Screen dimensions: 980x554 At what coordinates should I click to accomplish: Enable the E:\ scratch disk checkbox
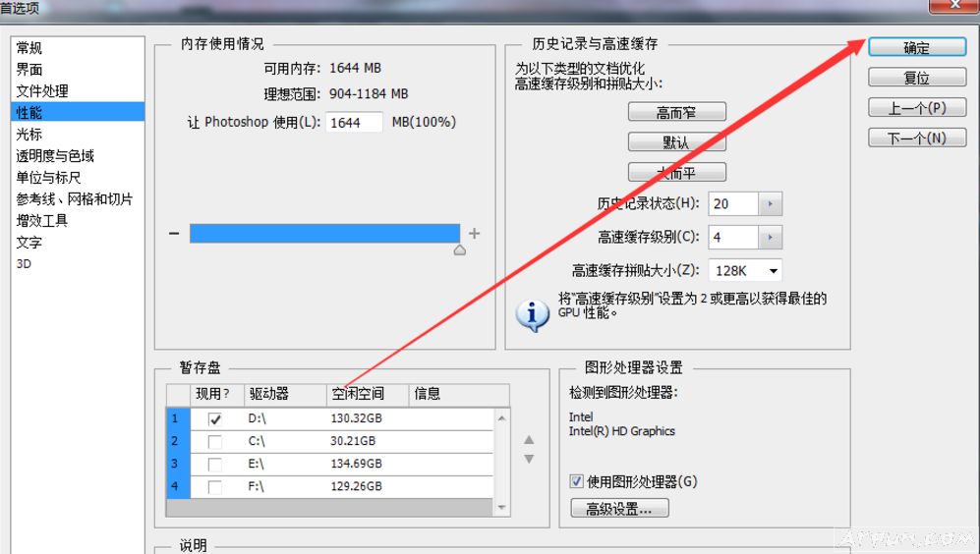tap(215, 464)
